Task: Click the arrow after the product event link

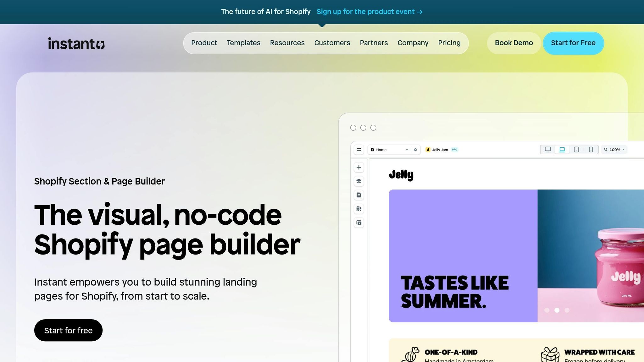Action: [x=420, y=12]
